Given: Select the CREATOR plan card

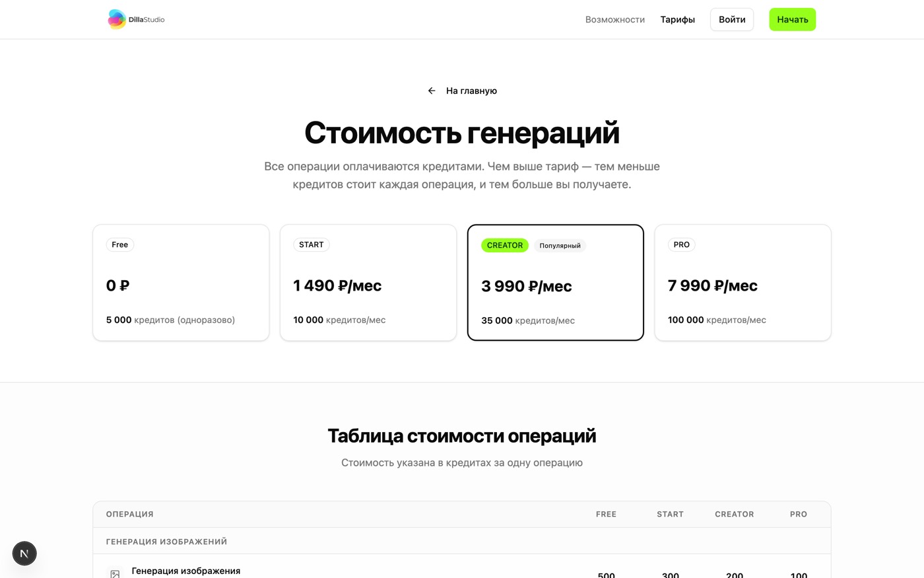Looking at the screenshot, I should [556, 283].
